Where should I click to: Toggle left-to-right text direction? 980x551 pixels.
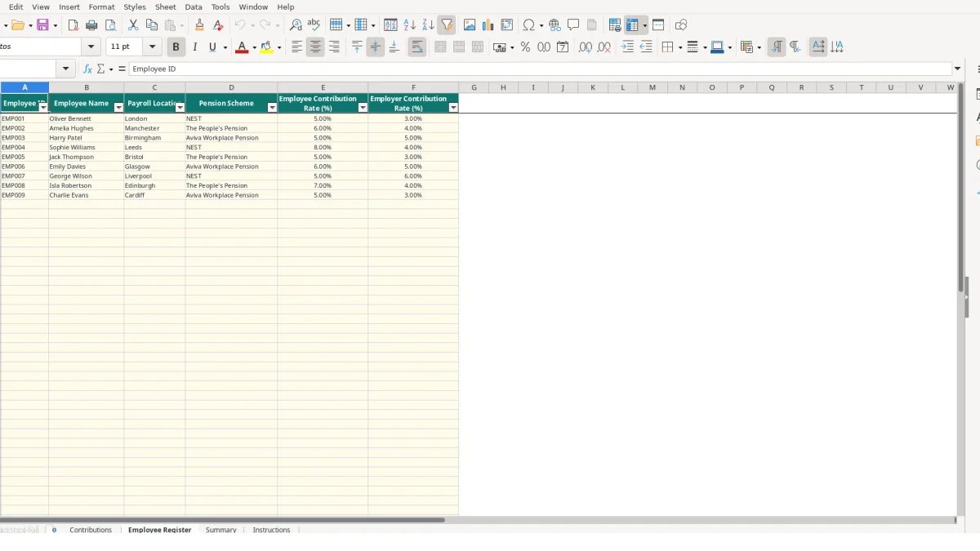pos(776,47)
